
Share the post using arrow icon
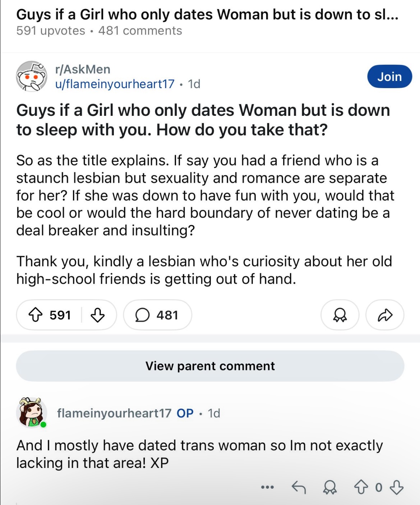tap(385, 315)
